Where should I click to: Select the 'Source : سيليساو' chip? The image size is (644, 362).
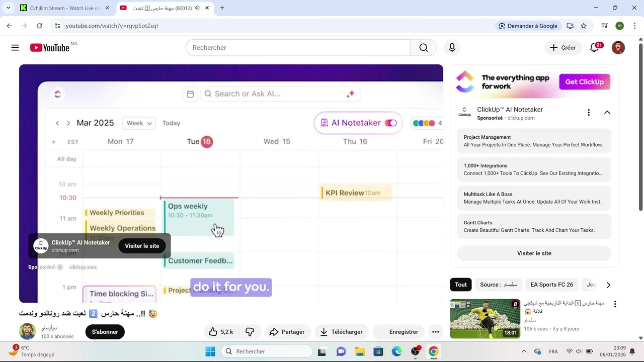pos(498,285)
